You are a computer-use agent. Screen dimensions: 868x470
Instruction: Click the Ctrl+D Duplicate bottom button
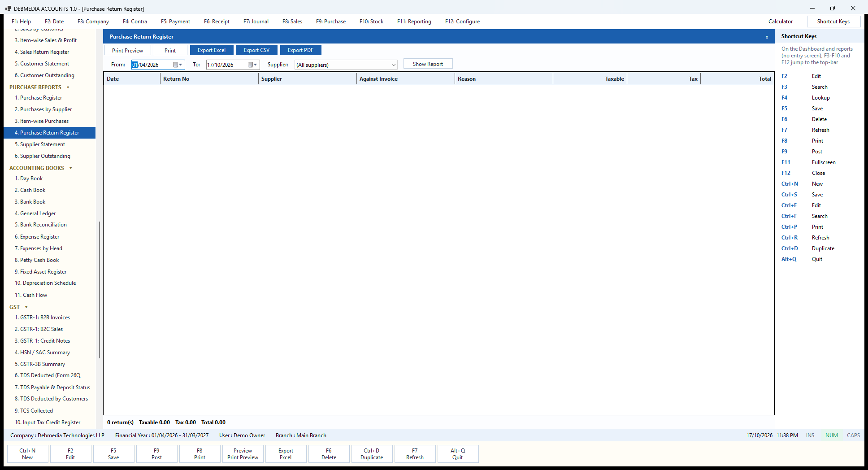[x=372, y=454]
